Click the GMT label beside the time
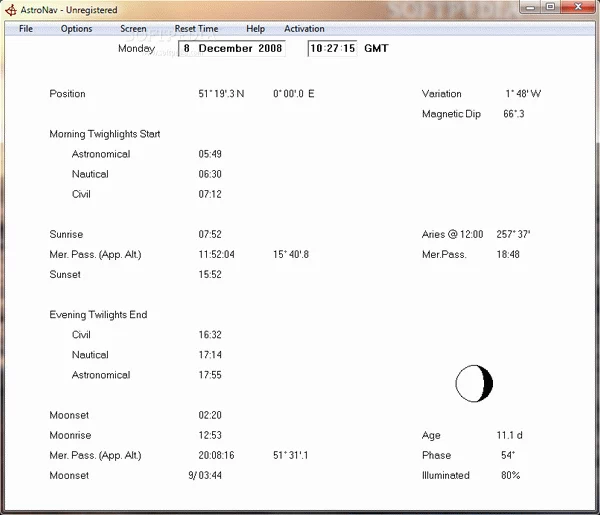 click(x=377, y=48)
